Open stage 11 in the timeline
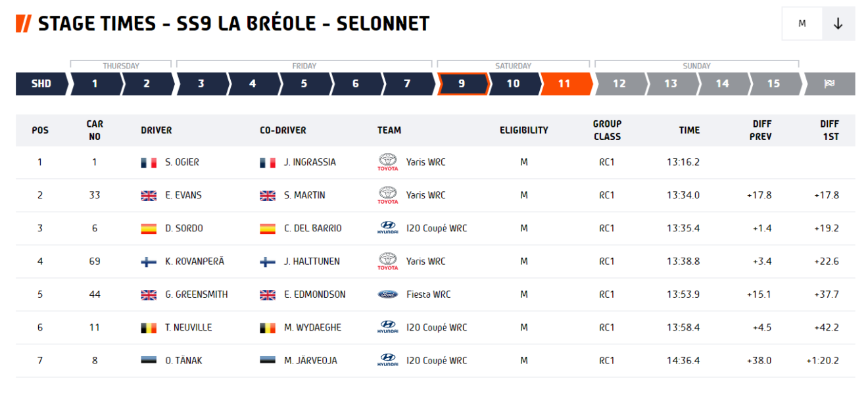 (x=564, y=83)
